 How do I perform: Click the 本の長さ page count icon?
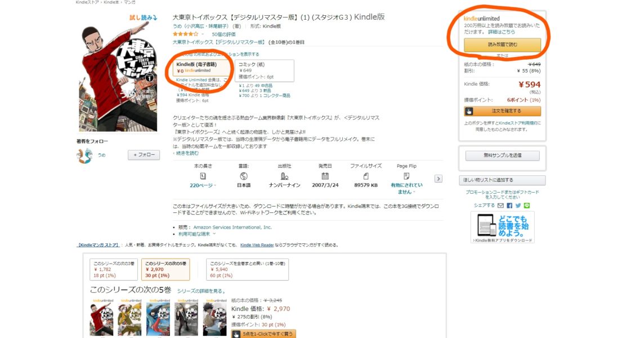click(x=203, y=176)
